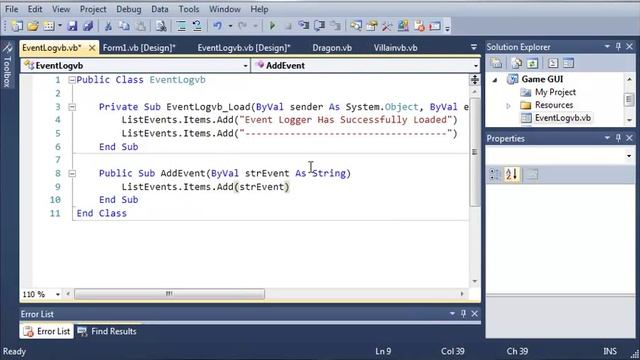Click the editor vertical scrollbar thumb
This screenshot has width=640, height=360.
point(474,152)
